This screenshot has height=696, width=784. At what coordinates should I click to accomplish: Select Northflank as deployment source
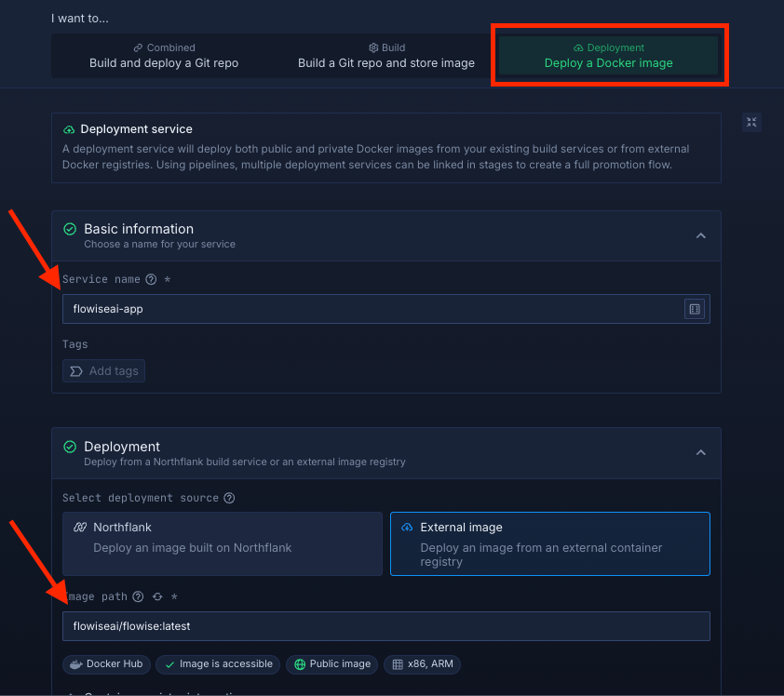point(223,543)
